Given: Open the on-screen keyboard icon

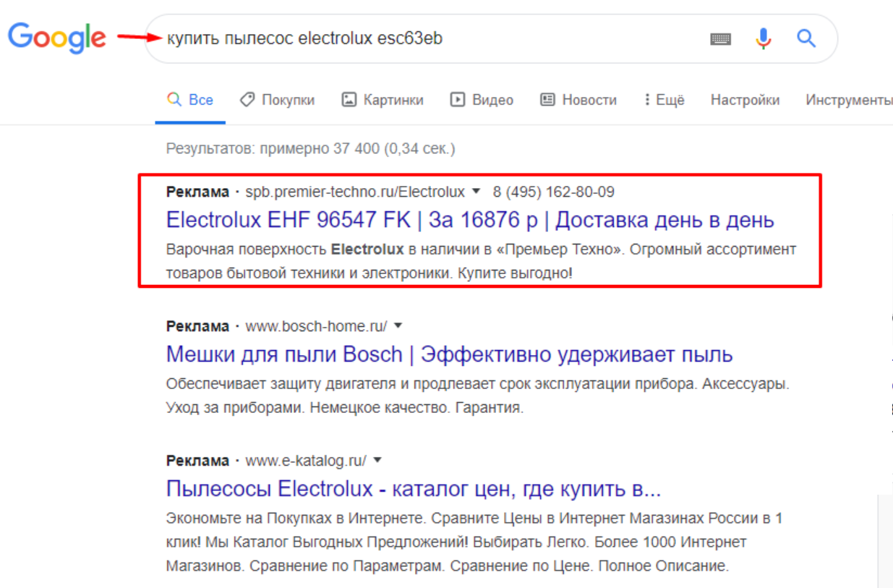Looking at the screenshot, I should (720, 39).
